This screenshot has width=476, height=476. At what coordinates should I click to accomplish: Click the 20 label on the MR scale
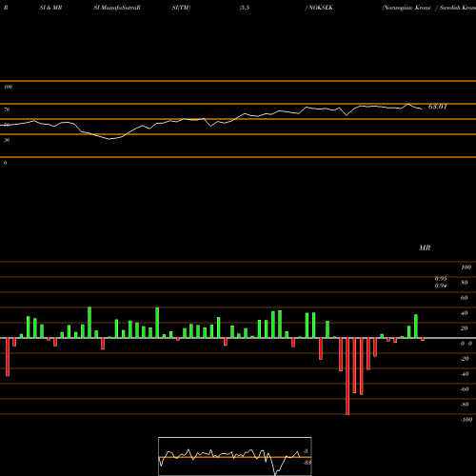point(465,328)
